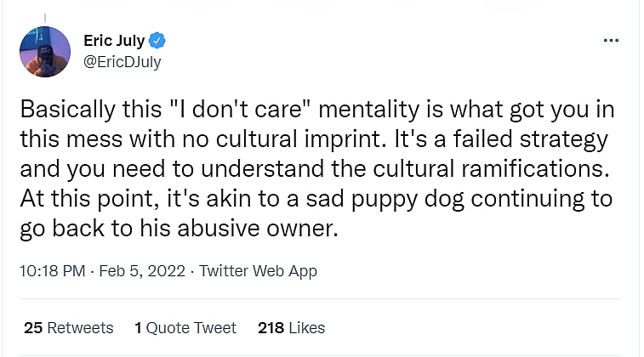
Task: Click the @EricDJuly handle
Action: pyautogui.click(x=122, y=61)
